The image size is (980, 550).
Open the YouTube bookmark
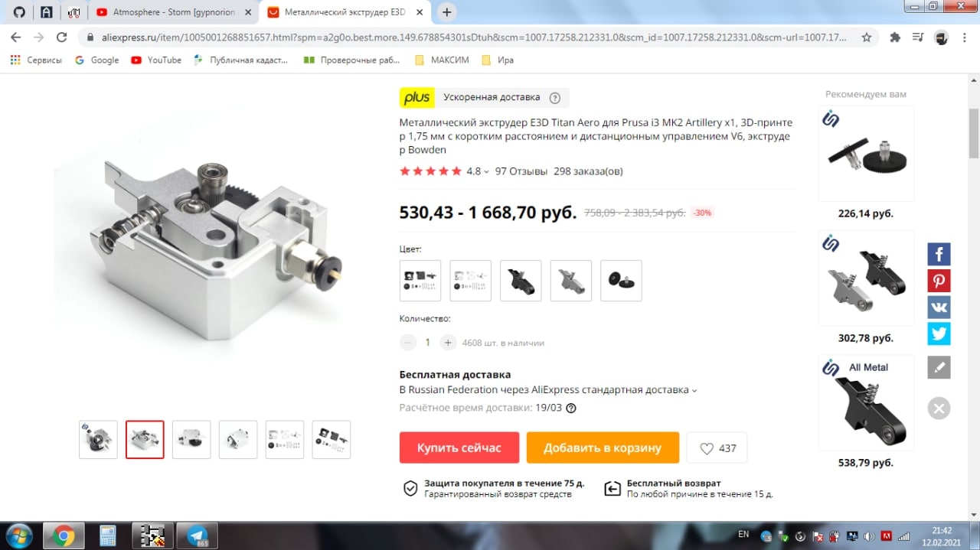click(156, 60)
